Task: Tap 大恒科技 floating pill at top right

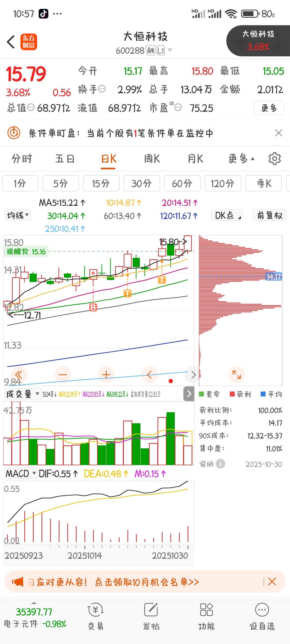Action: pos(258,41)
